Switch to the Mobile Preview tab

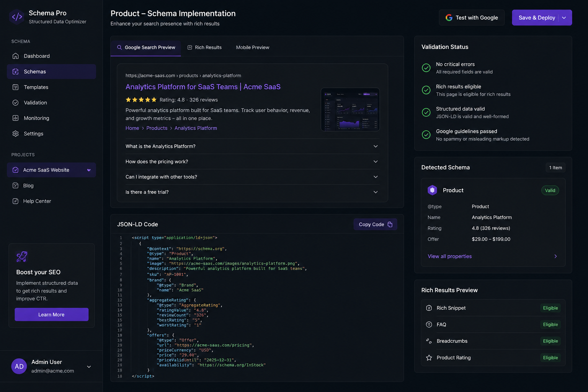click(x=253, y=47)
